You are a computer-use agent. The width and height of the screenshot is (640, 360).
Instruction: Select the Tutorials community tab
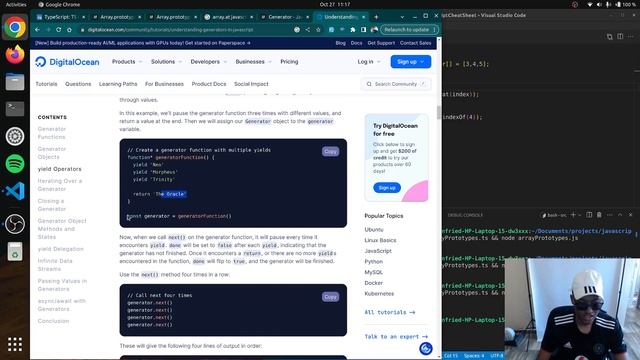tap(46, 84)
